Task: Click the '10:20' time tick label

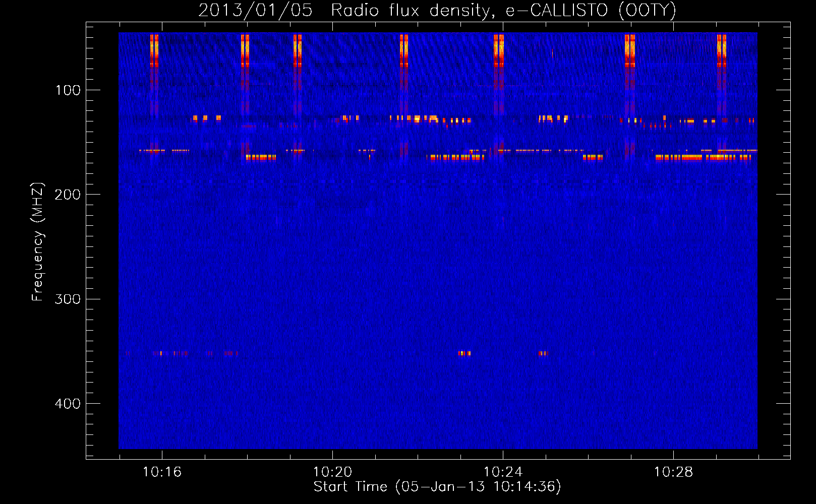Action: pos(332,472)
